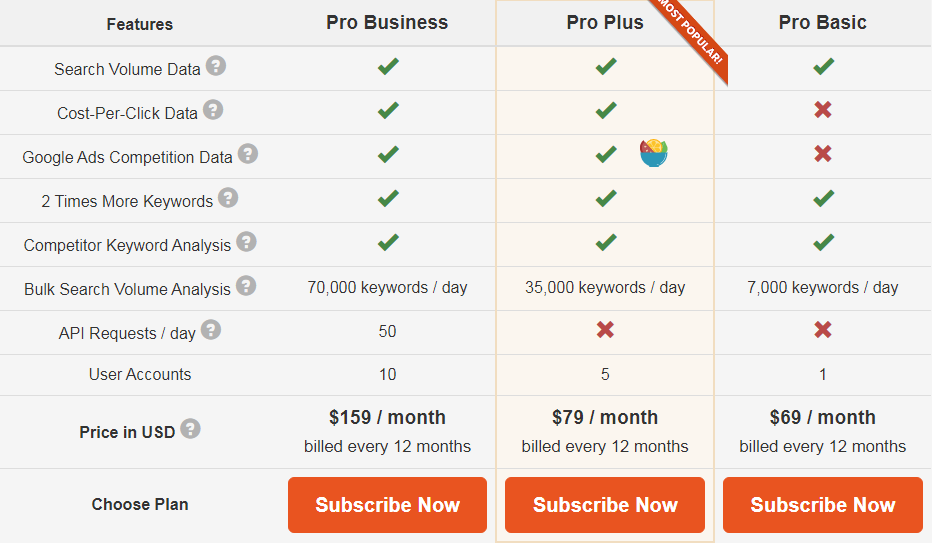This screenshot has width=932, height=543.
Task: Select the Pro Basic column header
Action: pyautogui.click(x=823, y=23)
